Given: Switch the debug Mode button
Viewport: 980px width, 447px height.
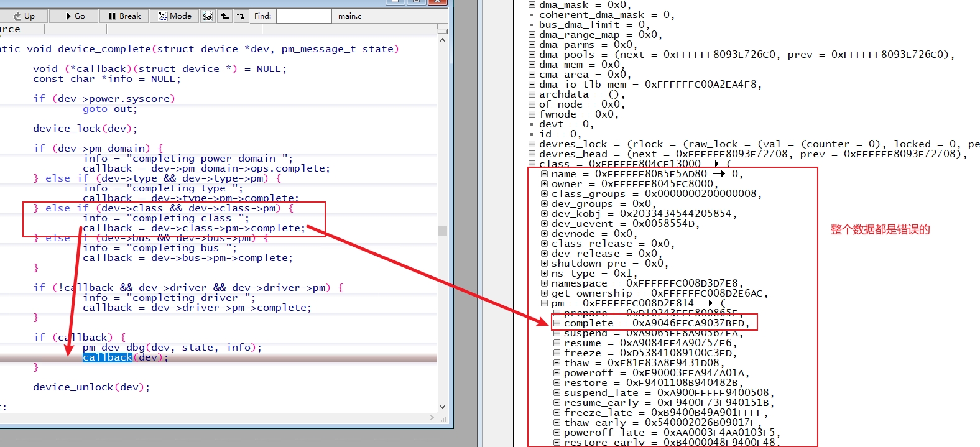Looking at the screenshot, I should pos(175,16).
